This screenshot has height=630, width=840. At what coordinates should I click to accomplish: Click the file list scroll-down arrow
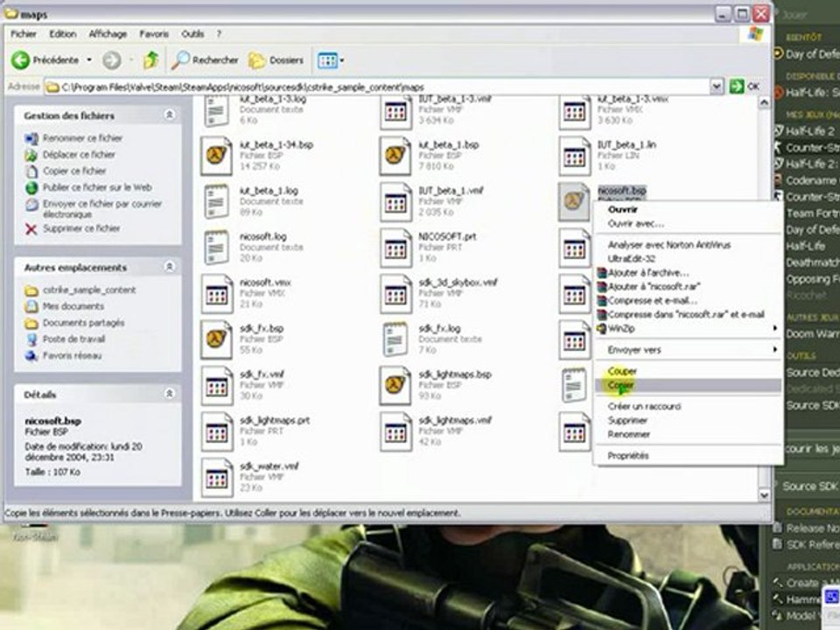(x=765, y=495)
